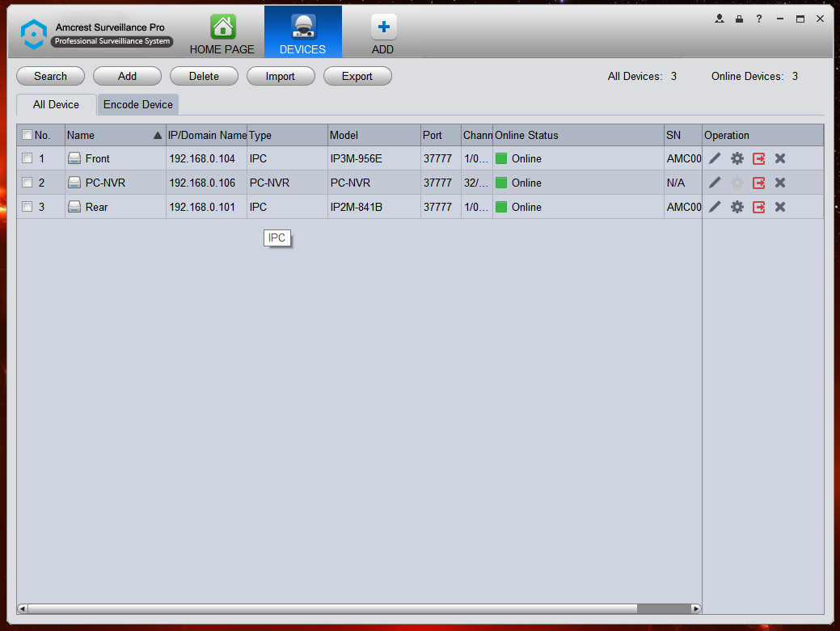
Task: Edit the Rear device with pencil icon
Action: [x=715, y=207]
